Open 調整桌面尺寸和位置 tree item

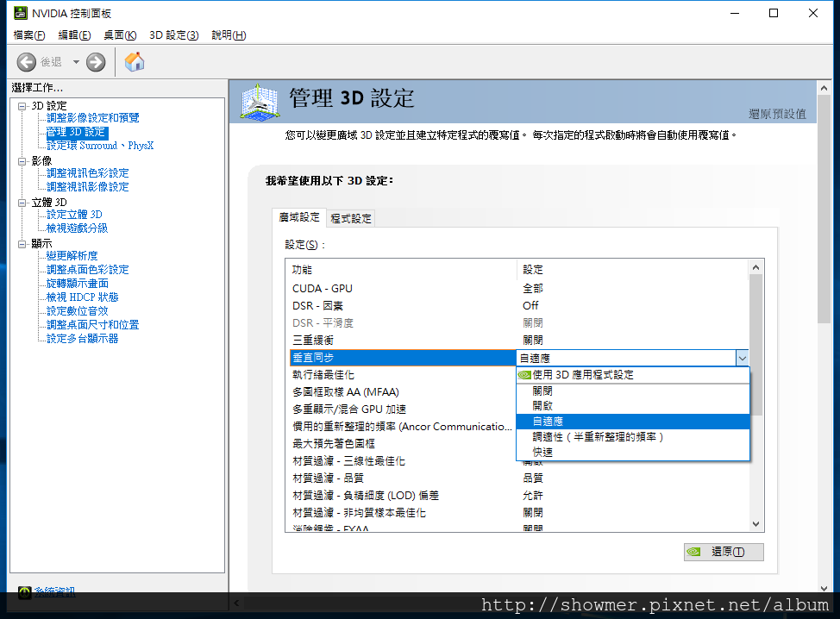click(92, 325)
